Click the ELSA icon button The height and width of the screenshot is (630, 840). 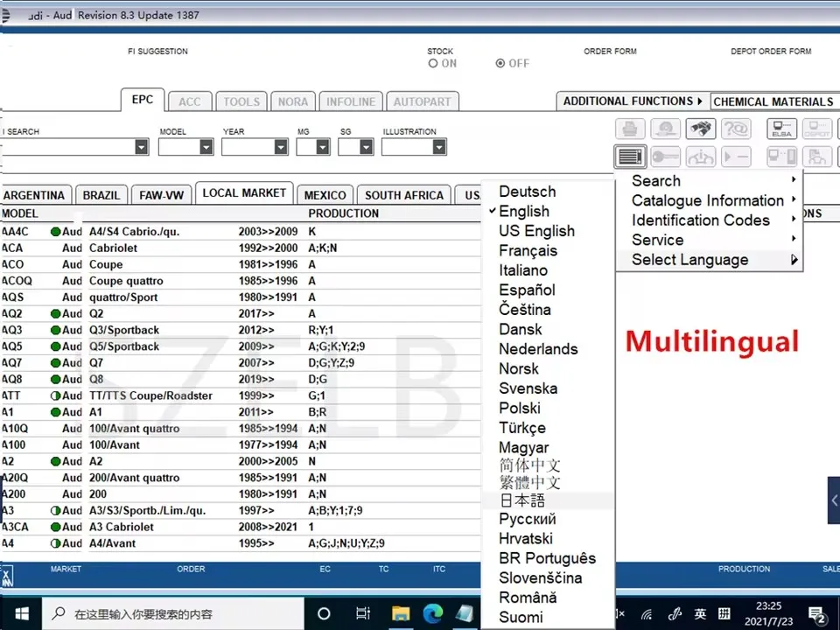coord(780,129)
